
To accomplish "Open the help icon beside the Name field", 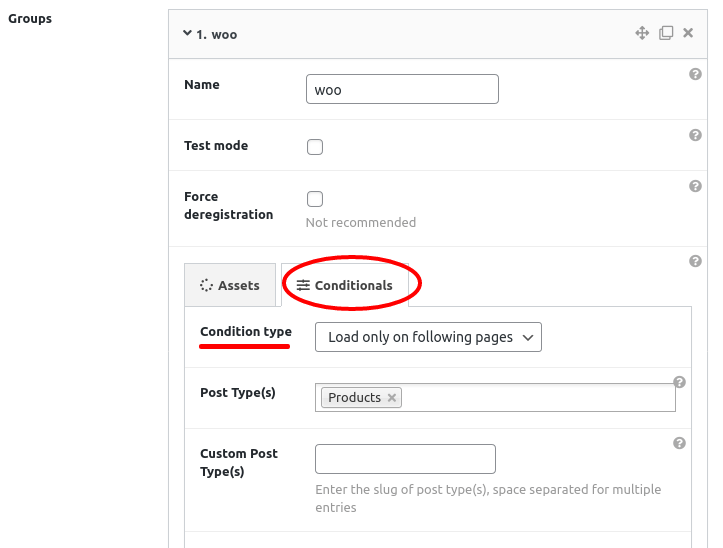I will tap(695, 74).
